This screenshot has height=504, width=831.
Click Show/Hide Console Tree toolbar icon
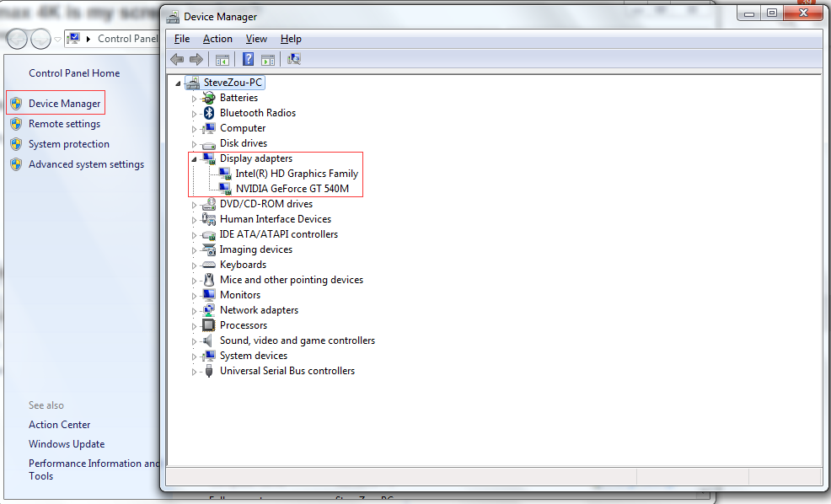point(222,59)
